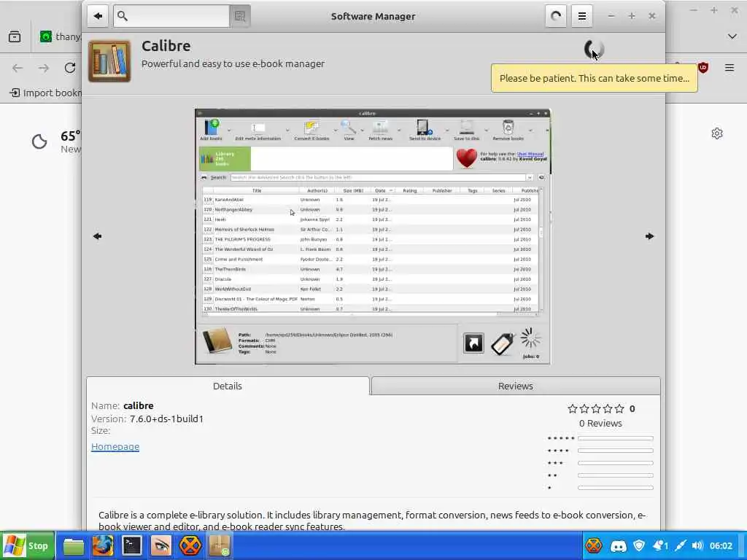This screenshot has height=560, width=747.
Task: Click the Firefox forward navigation arrow
Action: click(x=44, y=68)
